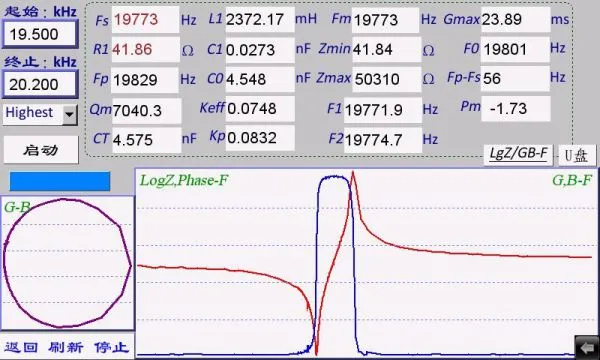Click the C0 value 4.548
The height and width of the screenshot is (360, 600).
260,79
